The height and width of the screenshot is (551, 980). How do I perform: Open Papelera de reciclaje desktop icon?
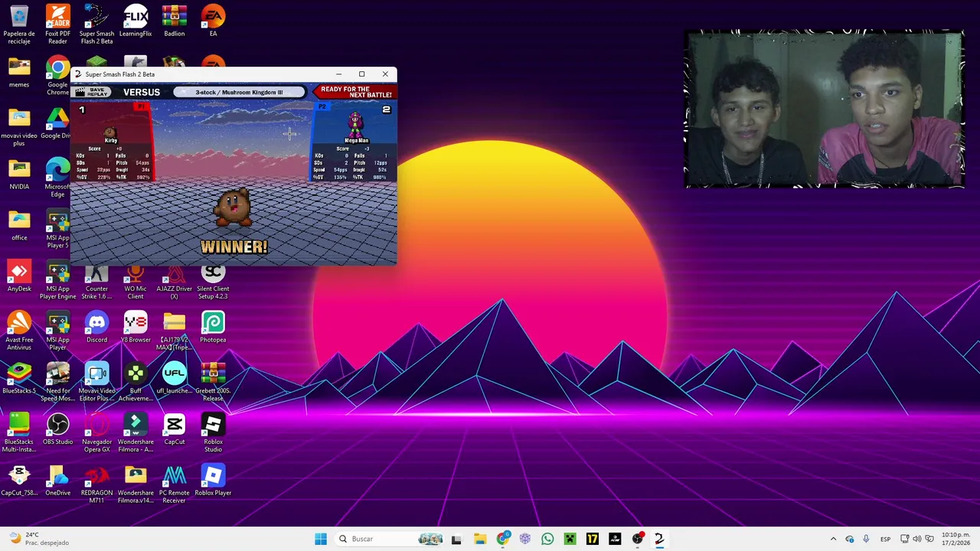pyautogui.click(x=19, y=24)
